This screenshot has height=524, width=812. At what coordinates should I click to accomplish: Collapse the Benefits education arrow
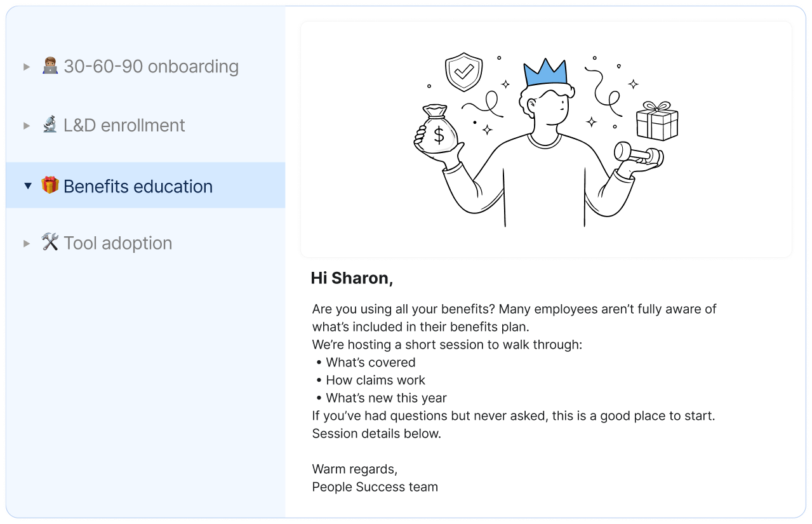(27, 186)
